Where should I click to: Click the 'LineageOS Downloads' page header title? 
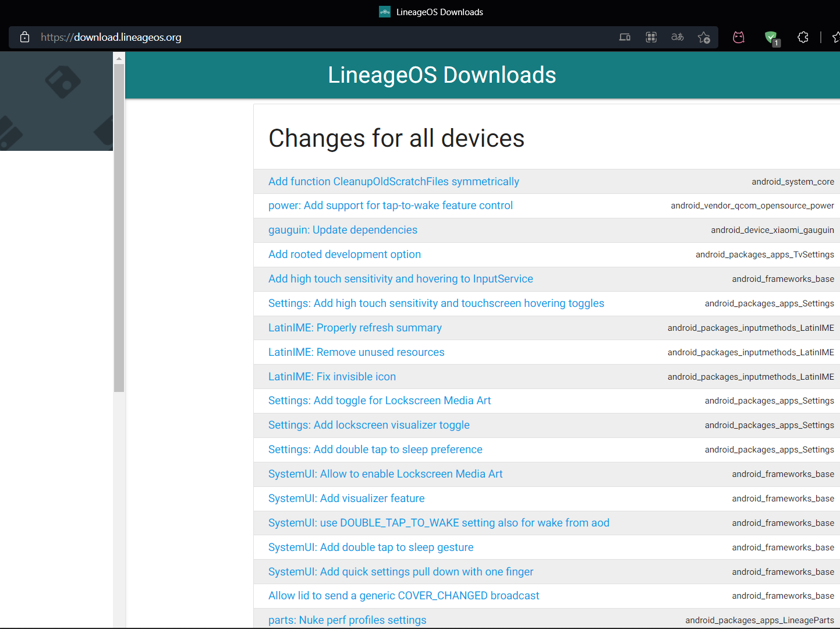click(442, 75)
